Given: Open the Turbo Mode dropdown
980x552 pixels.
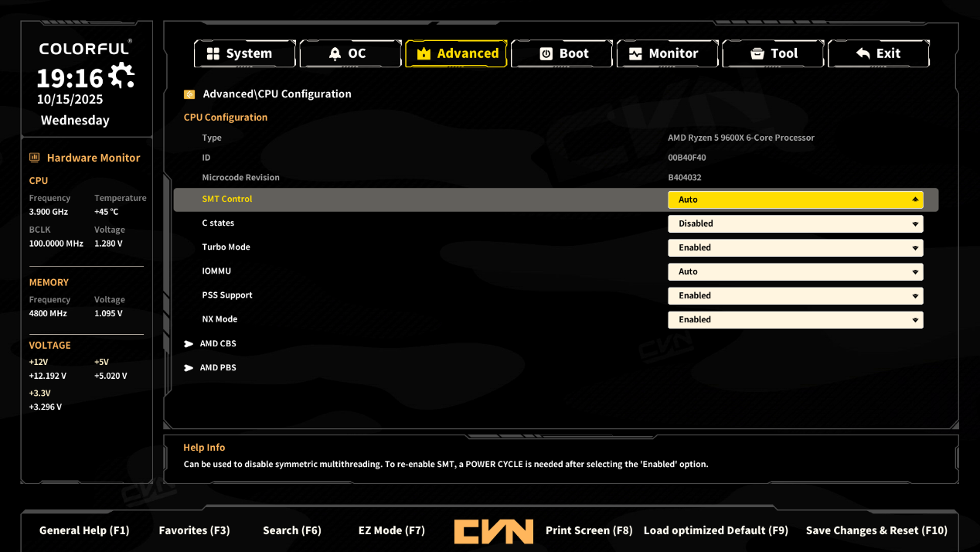Looking at the screenshot, I should click(x=795, y=247).
